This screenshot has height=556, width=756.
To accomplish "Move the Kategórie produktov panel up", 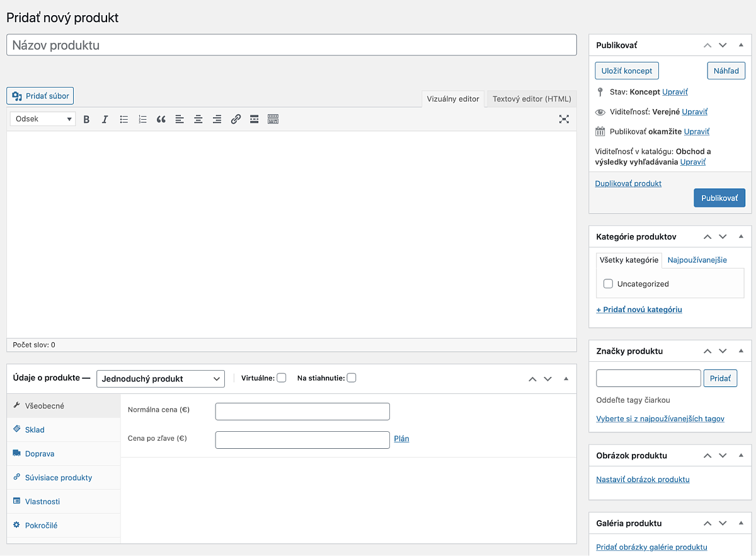I will (x=707, y=237).
